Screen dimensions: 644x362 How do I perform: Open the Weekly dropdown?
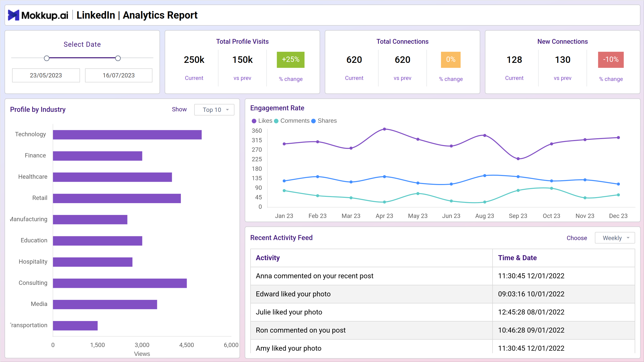[x=615, y=238]
